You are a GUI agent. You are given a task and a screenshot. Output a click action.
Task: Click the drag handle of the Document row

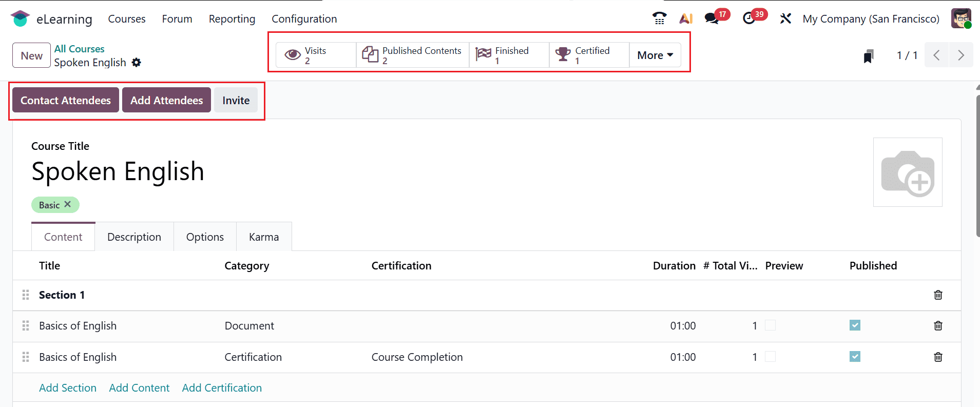26,326
